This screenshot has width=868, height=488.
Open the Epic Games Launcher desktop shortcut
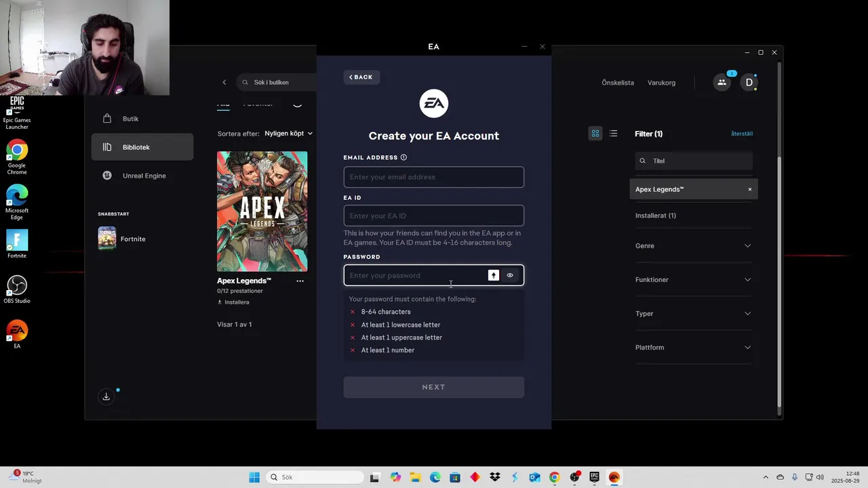click(x=17, y=113)
